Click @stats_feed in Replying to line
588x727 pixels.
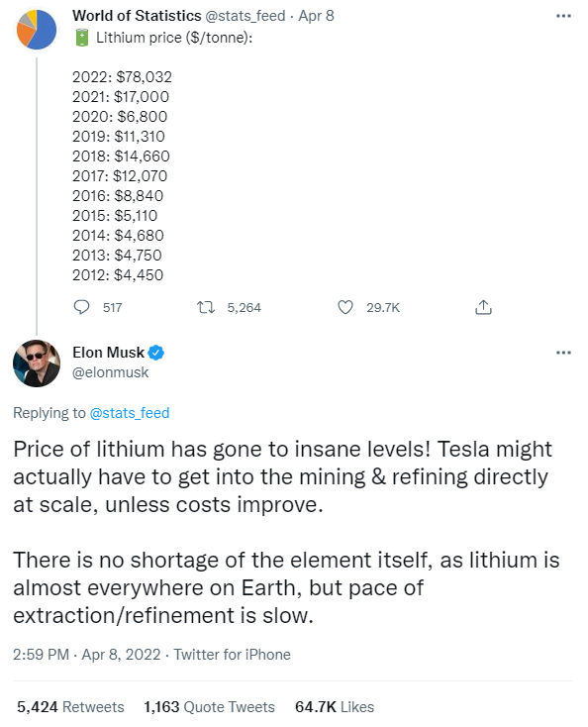click(x=130, y=413)
